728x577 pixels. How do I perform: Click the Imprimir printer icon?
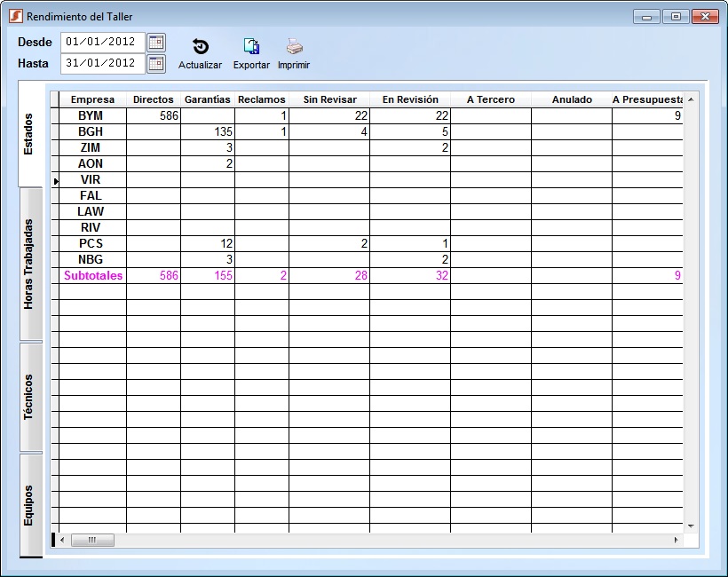294,48
